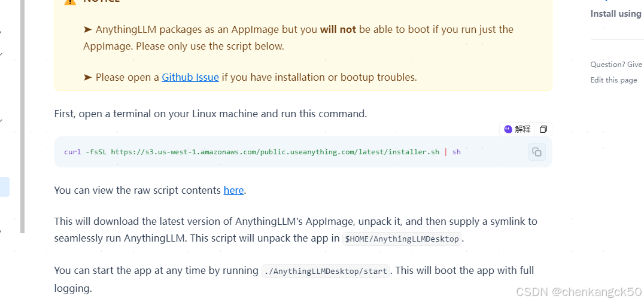
Task: Click the ./AnythingLLMDesktop/start inline code
Action: click(x=326, y=272)
